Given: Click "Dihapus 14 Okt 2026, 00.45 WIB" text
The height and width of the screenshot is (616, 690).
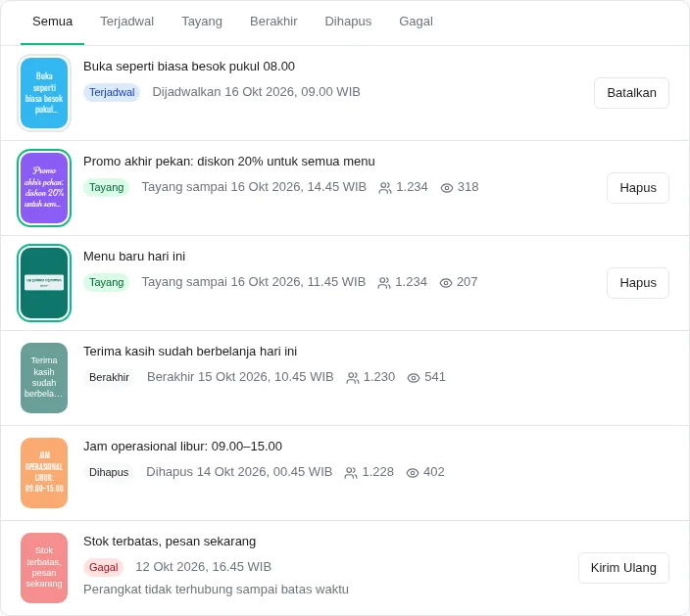Looking at the screenshot, I should coord(239,472).
